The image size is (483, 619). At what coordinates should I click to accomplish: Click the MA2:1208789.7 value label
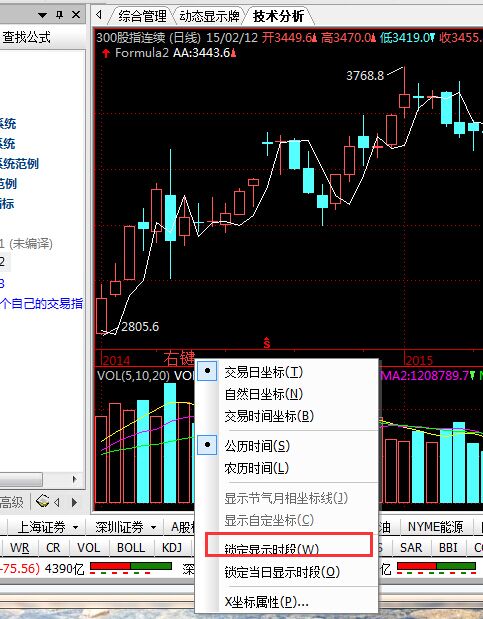[426, 375]
